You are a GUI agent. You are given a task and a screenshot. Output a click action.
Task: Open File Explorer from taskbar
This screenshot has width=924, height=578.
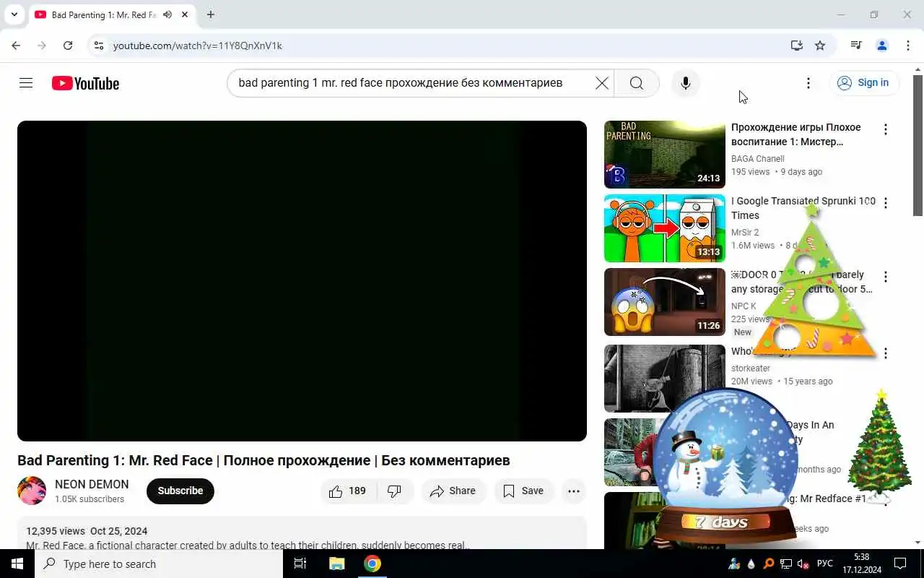coord(336,564)
